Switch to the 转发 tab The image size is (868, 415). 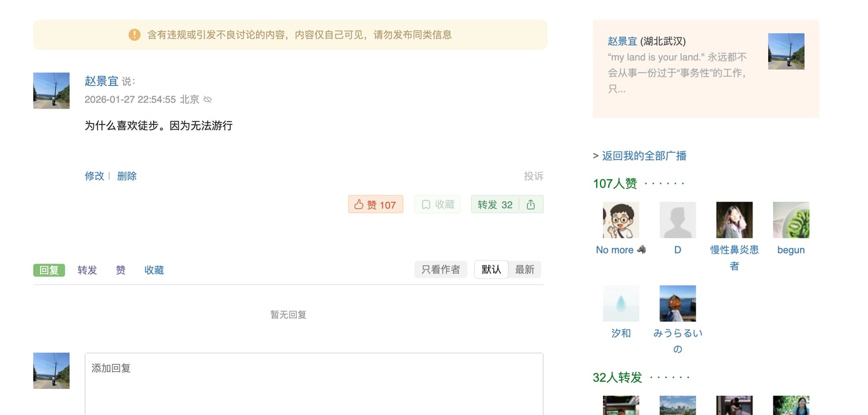click(x=87, y=270)
